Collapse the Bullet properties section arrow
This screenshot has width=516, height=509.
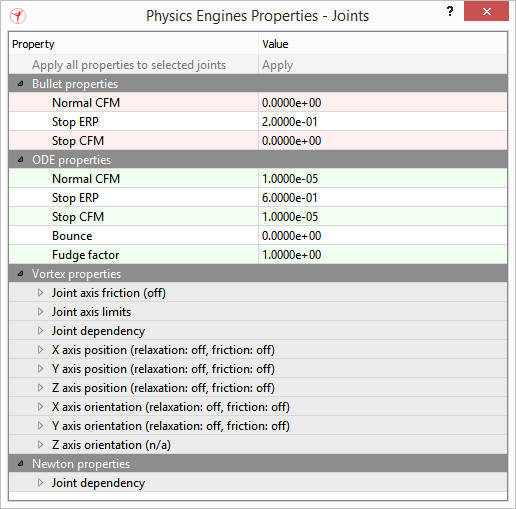20,84
